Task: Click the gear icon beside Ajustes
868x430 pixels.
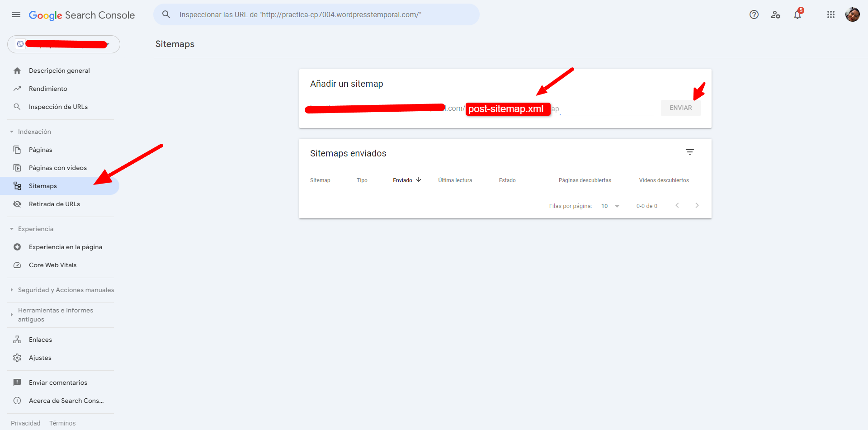Action: [x=17, y=358]
